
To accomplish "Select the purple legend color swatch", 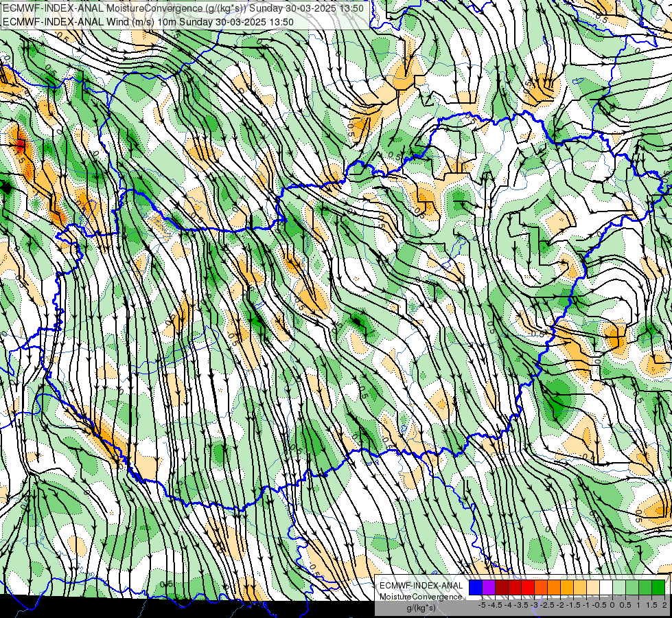I will point(489,587).
